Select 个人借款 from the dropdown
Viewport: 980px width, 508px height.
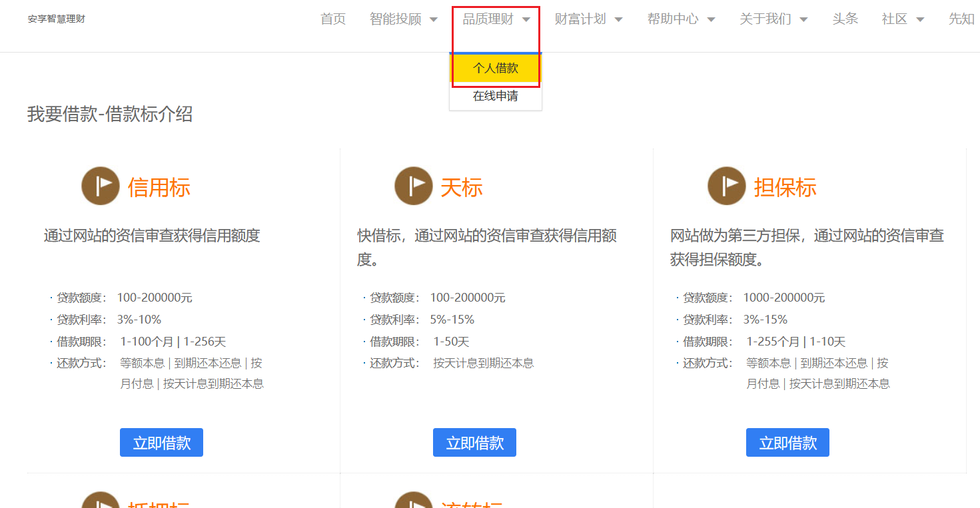496,68
